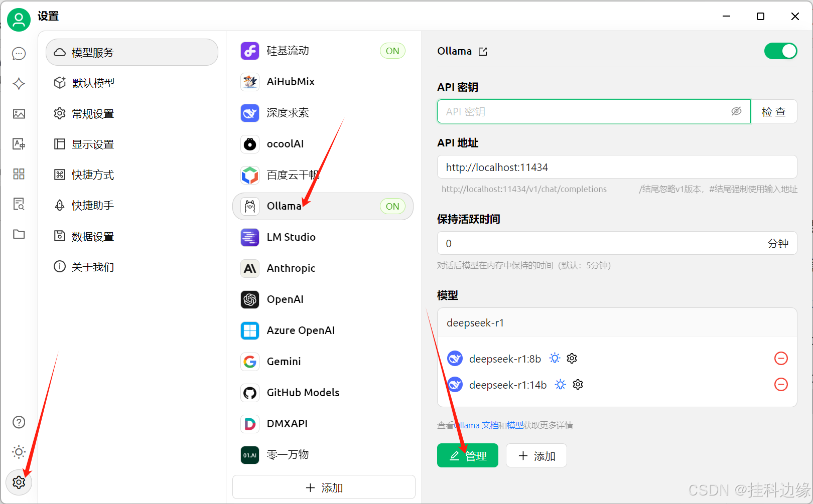Click the 检查 API key button
The width and height of the screenshot is (813, 504).
pos(773,111)
